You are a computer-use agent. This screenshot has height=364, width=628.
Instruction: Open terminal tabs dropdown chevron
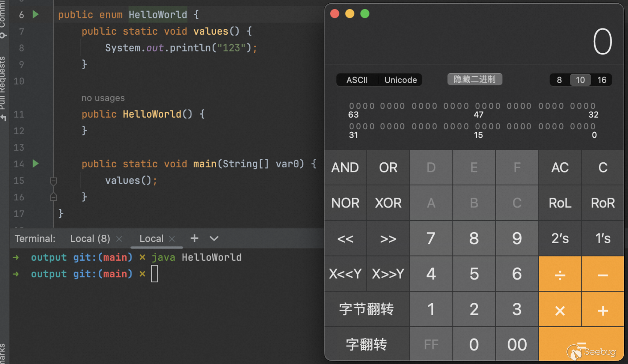pos(214,238)
